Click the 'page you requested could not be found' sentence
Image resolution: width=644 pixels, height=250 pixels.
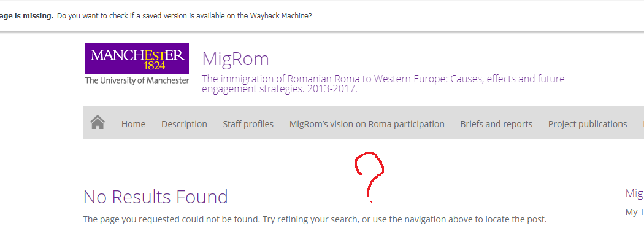click(171, 219)
